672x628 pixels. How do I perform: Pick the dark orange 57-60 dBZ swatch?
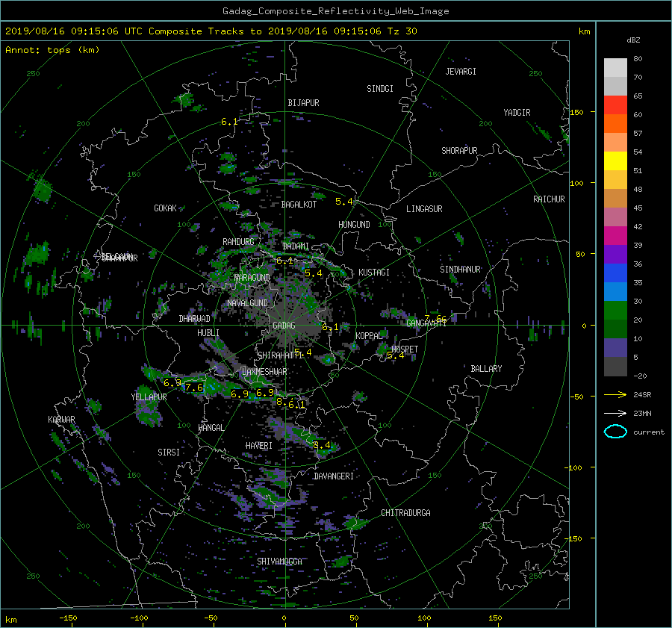615,123
